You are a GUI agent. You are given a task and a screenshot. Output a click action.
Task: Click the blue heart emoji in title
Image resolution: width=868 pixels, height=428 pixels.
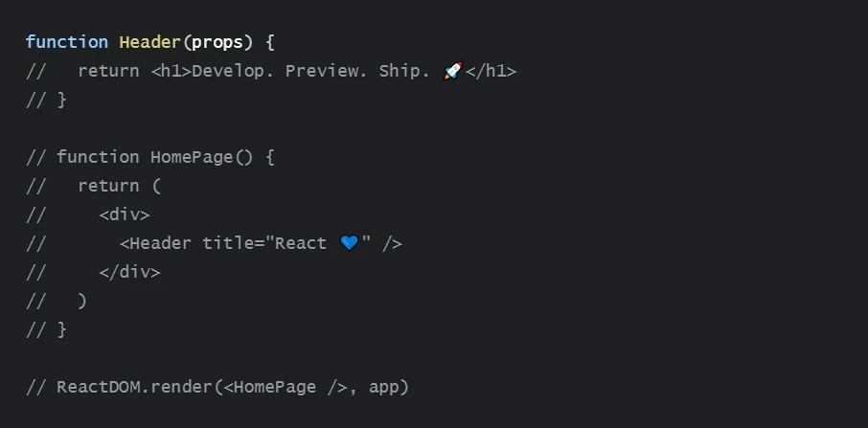(x=349, y=243)
